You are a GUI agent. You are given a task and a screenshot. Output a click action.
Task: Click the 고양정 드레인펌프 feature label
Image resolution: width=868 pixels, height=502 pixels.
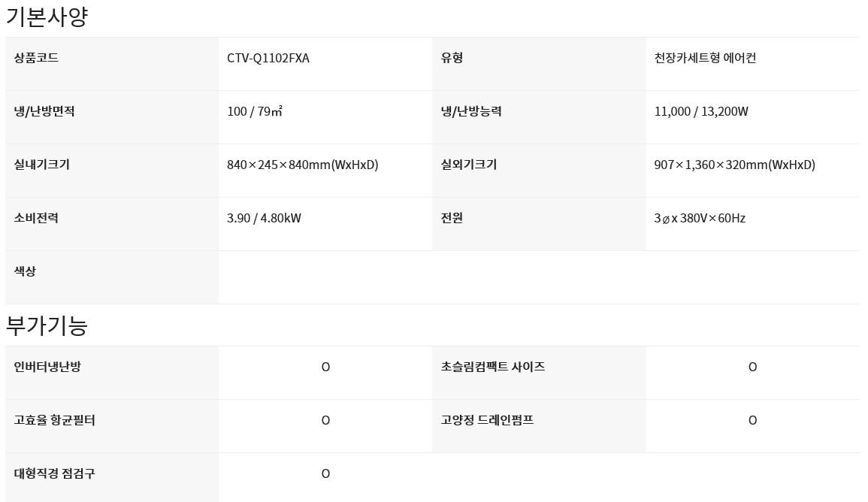click(x=487, y=421)
